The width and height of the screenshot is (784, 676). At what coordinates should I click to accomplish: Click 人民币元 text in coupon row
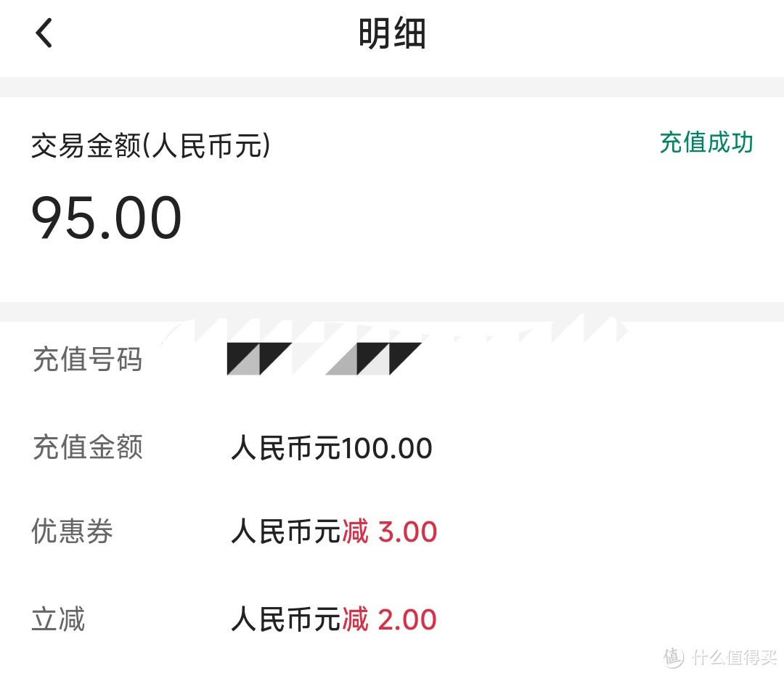(x=286, y=531)
